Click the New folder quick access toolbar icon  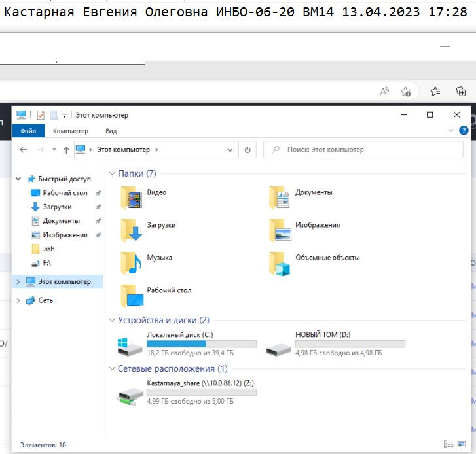click(54, 115)
